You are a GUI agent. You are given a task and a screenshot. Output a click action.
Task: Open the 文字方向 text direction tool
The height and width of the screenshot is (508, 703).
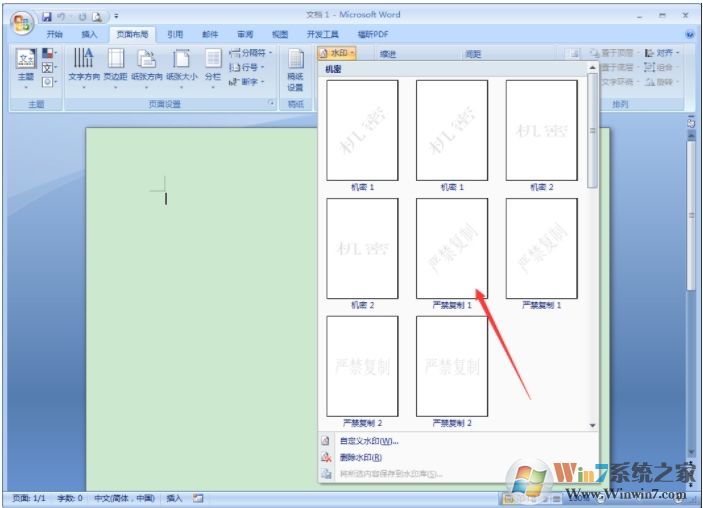click(x=84, y=64)
